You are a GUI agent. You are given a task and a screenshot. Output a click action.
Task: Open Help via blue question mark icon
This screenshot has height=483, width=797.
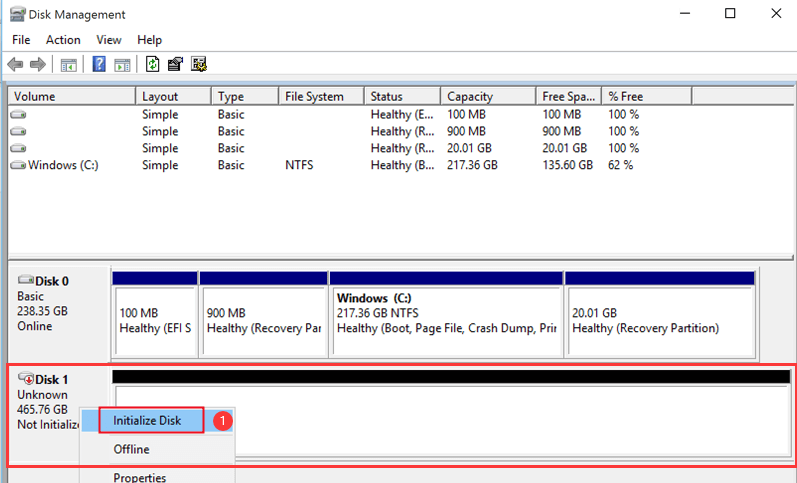coord(99,65)
